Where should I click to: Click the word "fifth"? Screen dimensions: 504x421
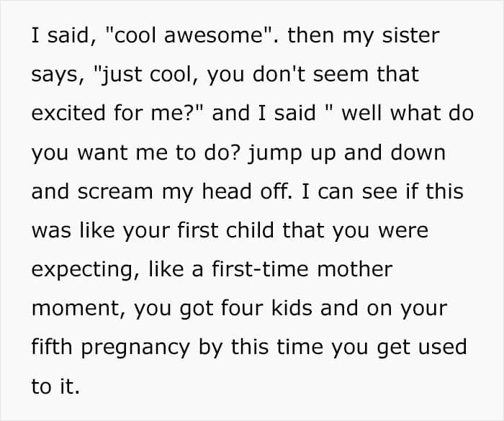tap(52, 347)
